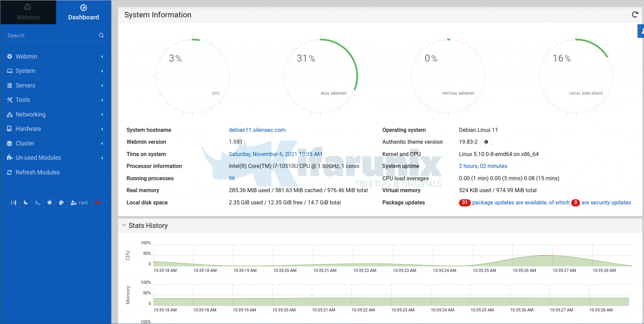644x324 pixels.
Task: Open the debian11.silensec.com hostname link
Action: tap(257, 130)
